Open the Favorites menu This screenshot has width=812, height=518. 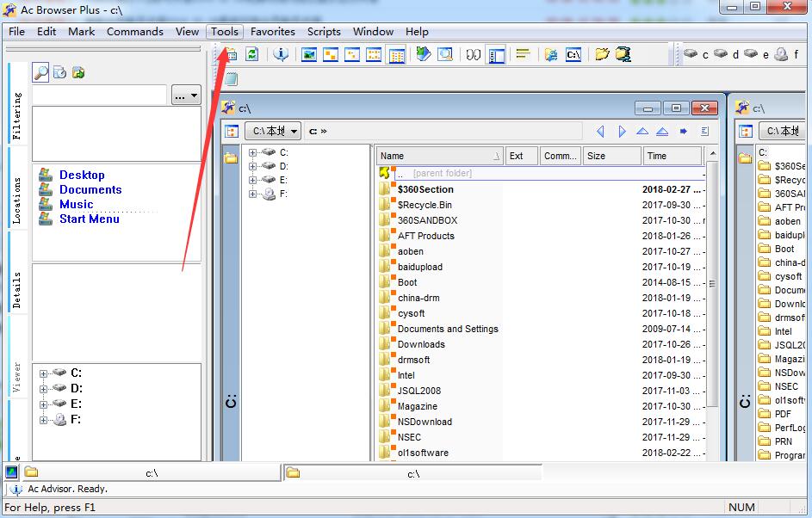pyautogui.click(x=272, y=32)
